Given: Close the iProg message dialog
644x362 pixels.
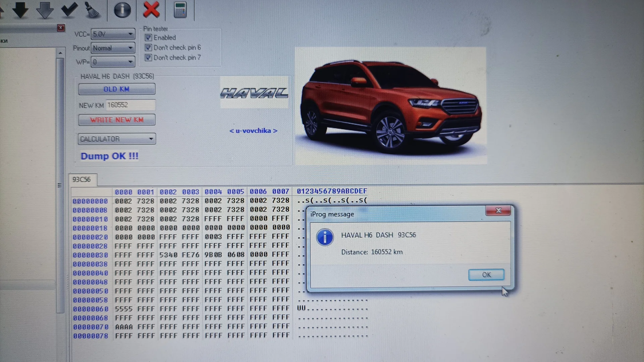Looking at the screenshot, I should pos(498,210).
